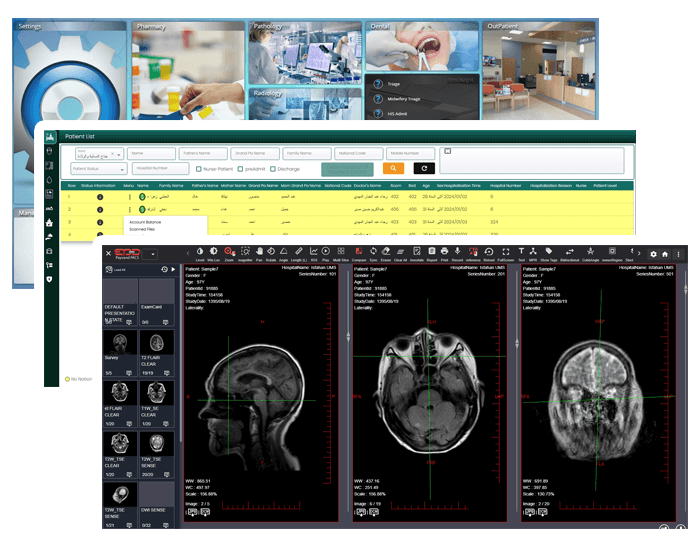Screen dimensions: 700x542
Task: Select the wwwcRegion tool
Action: point(612,253)
